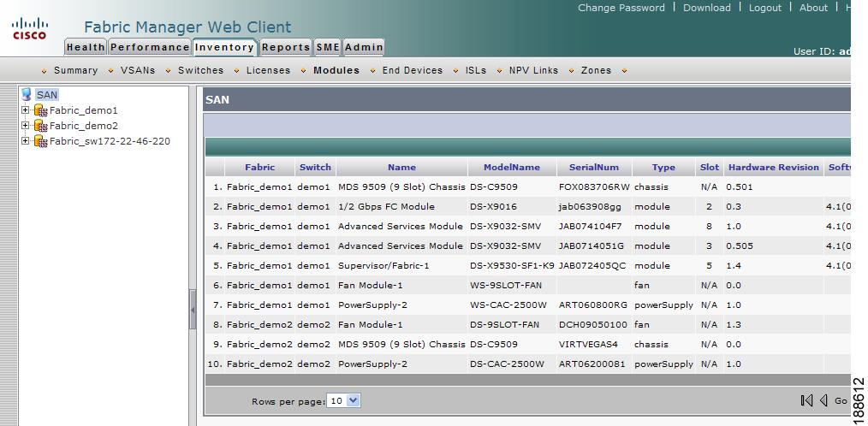
Task: Select the Inventory tab
Action: click(224, 48)
